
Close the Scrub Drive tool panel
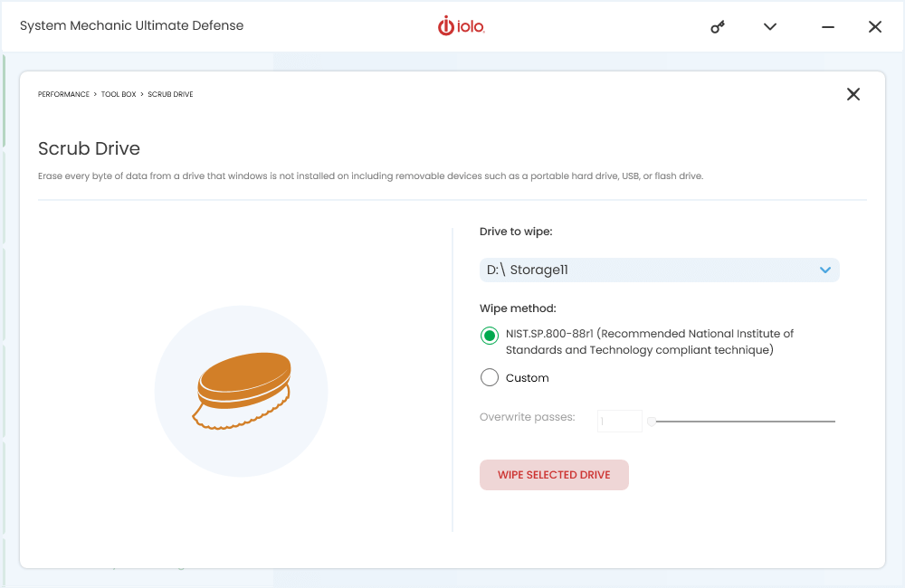pyautogui.click(x=853, y=93)
